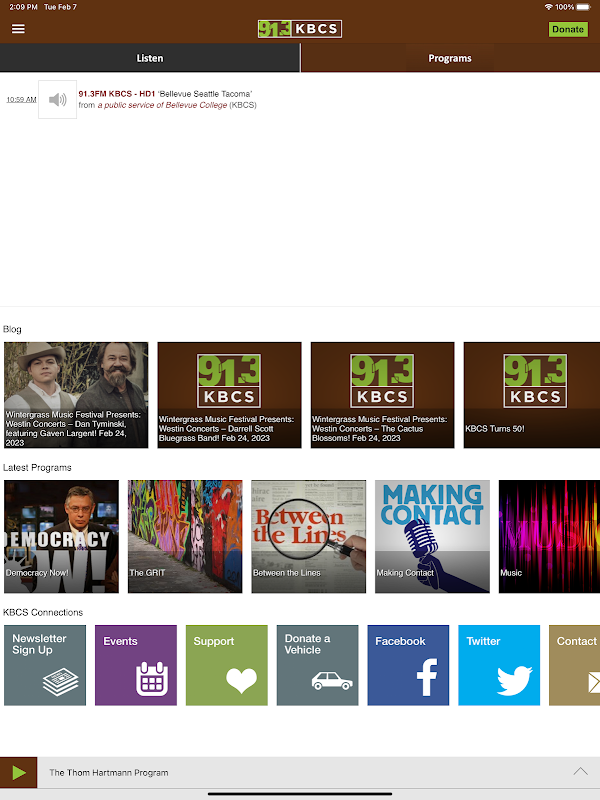Click the 10:59 AM timestamp
This screenshot has width=600, height=800.
pos(21,99)
